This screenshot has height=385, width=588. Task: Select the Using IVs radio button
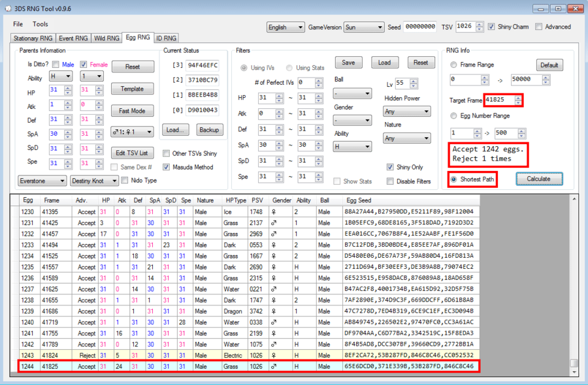click(244, 68)
